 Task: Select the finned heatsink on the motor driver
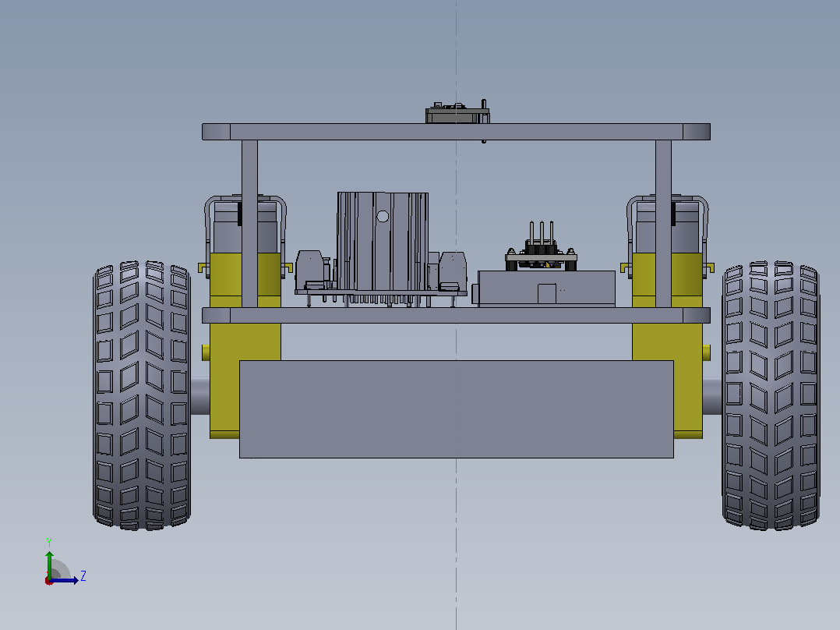click(383, 241)
